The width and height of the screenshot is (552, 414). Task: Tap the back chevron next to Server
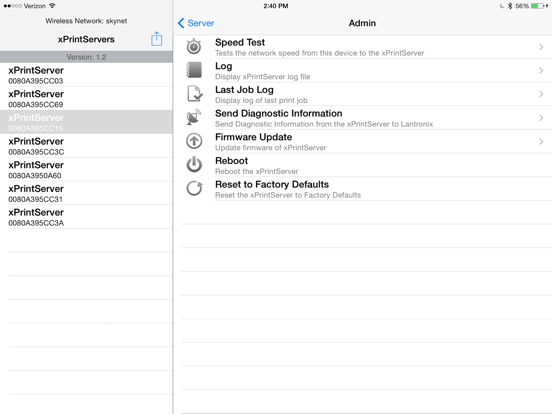[x=181, y=23]
